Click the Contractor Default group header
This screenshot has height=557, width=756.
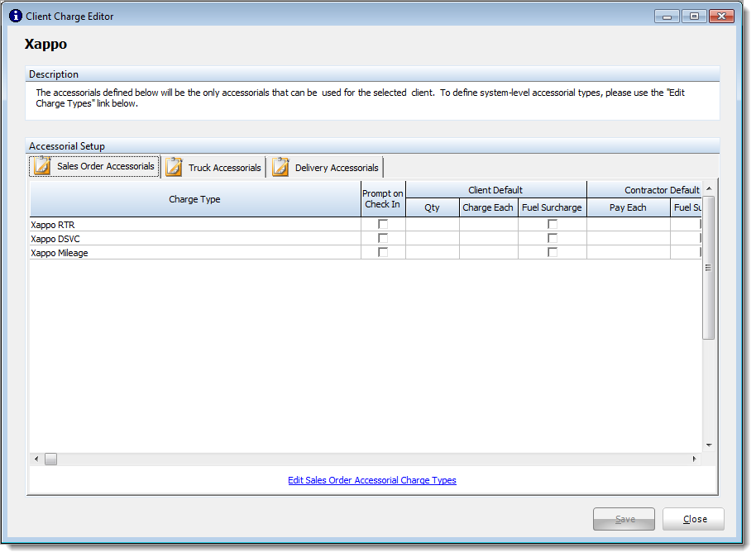click(x=644, y=190)
